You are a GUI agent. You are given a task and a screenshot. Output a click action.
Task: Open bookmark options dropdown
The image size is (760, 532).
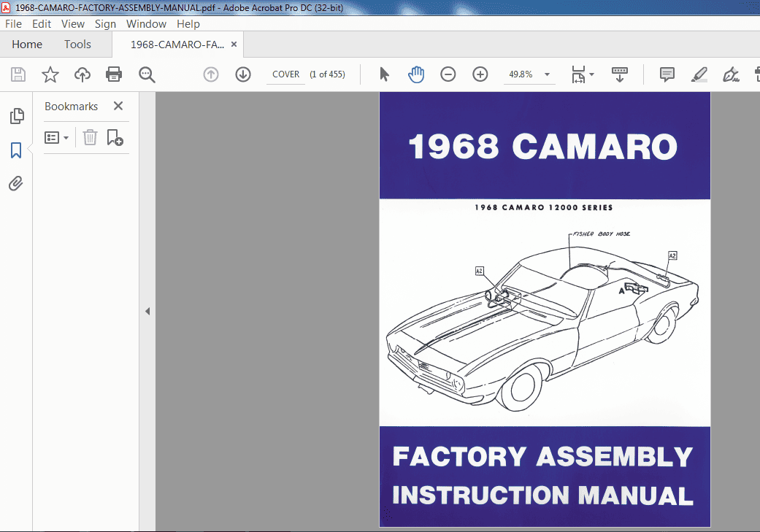click(56, 136)
